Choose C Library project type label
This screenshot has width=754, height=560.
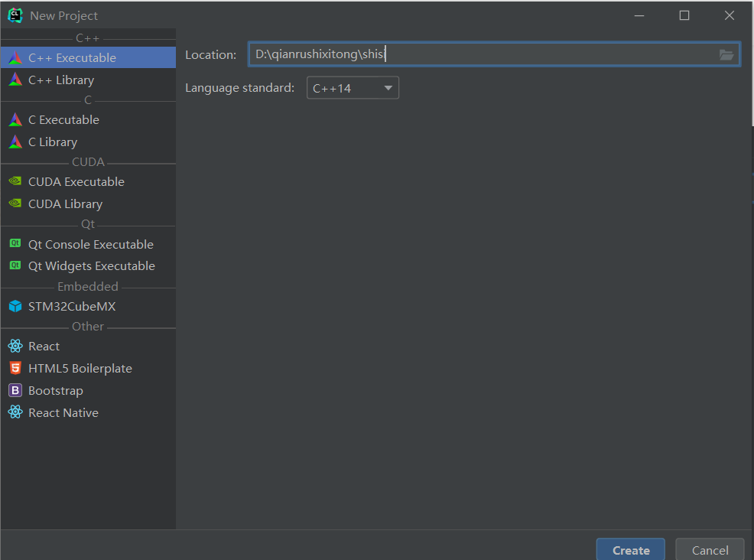pyautogui.click(x=53, y=142)
